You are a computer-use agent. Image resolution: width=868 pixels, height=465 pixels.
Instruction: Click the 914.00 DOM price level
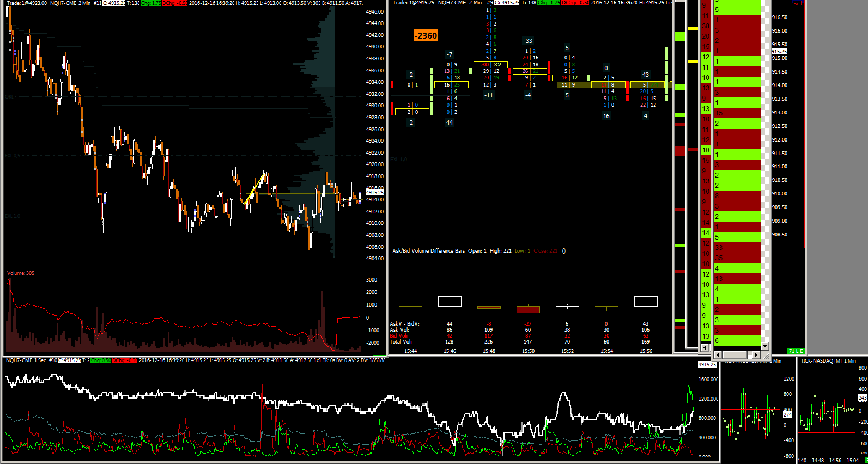(x=780, y=85)
